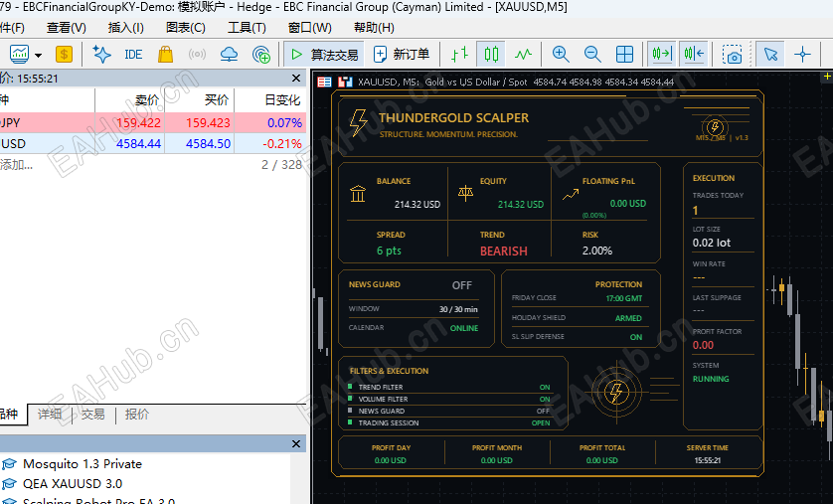Image resolution: width=833 pixels, height=504 pixels.
Task: Open the 查看(V) View menu
Action: pyautogui.click(x=67, y=28)
